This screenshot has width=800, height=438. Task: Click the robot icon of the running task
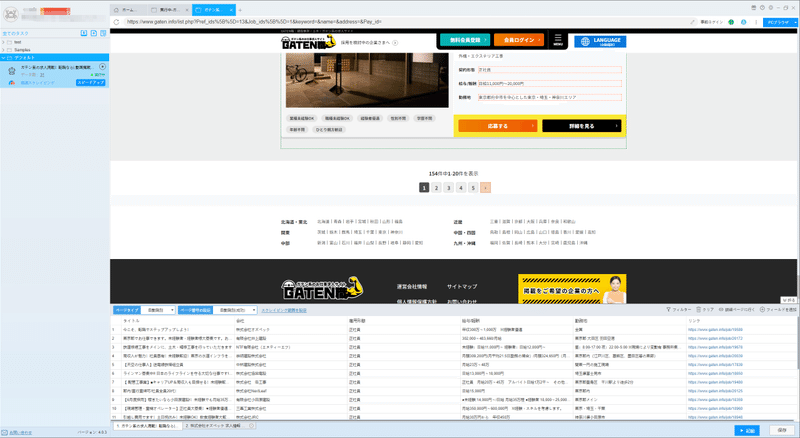[x=11, y=70]
